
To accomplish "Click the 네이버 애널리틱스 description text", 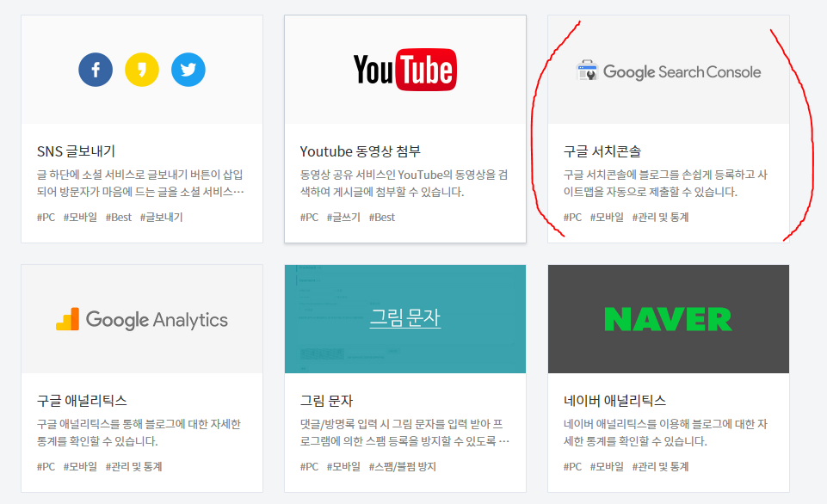I will click(x=665, y=433).
